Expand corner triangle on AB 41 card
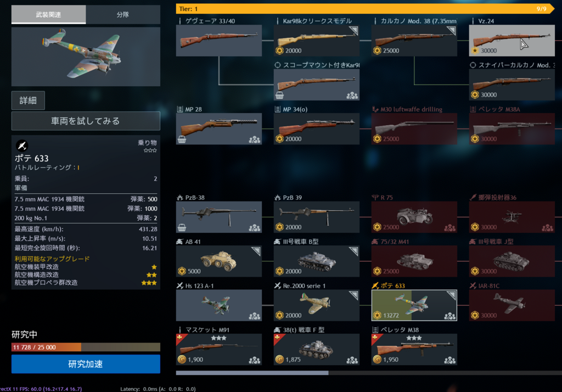The width and height of the screenshot is (562, 392). [256, 251]
